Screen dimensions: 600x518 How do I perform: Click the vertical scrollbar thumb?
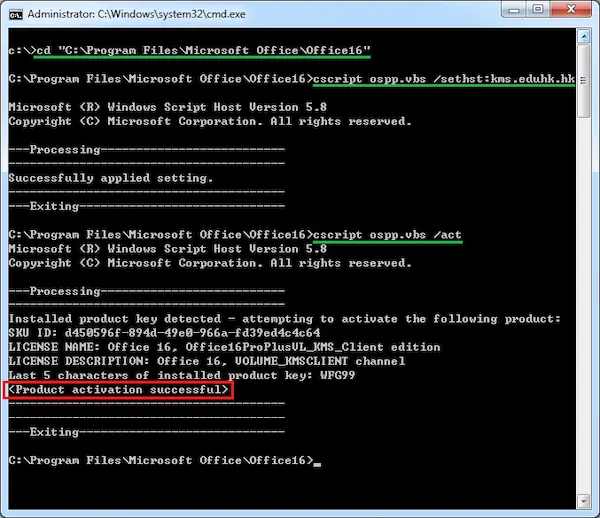[x=584, y=81]
